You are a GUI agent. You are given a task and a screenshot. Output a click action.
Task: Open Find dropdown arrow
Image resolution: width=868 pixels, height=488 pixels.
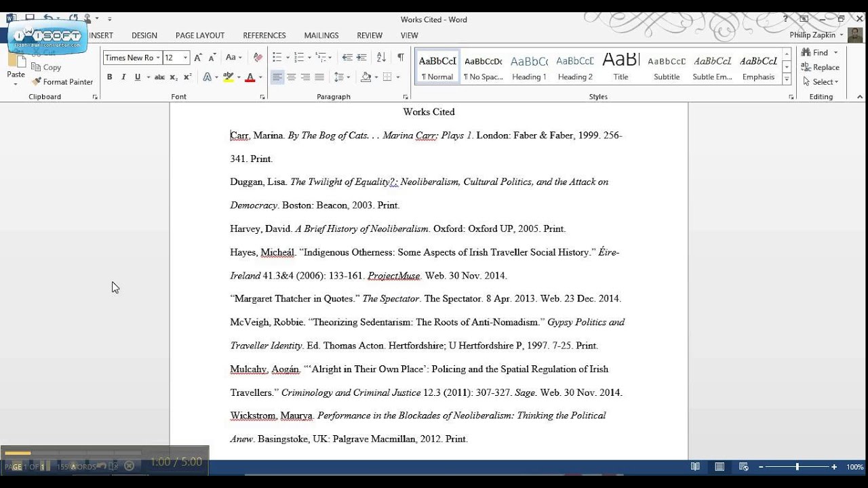tap(835, 53)
